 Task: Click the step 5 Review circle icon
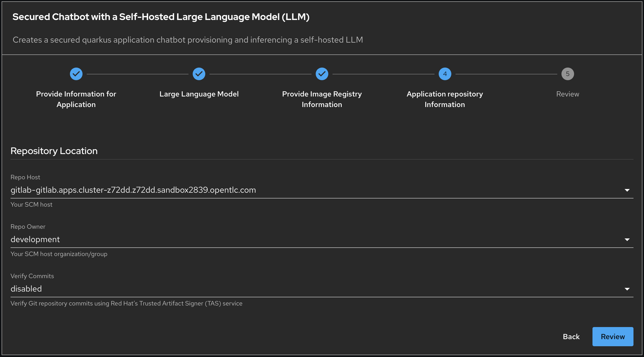click(568, 74)
